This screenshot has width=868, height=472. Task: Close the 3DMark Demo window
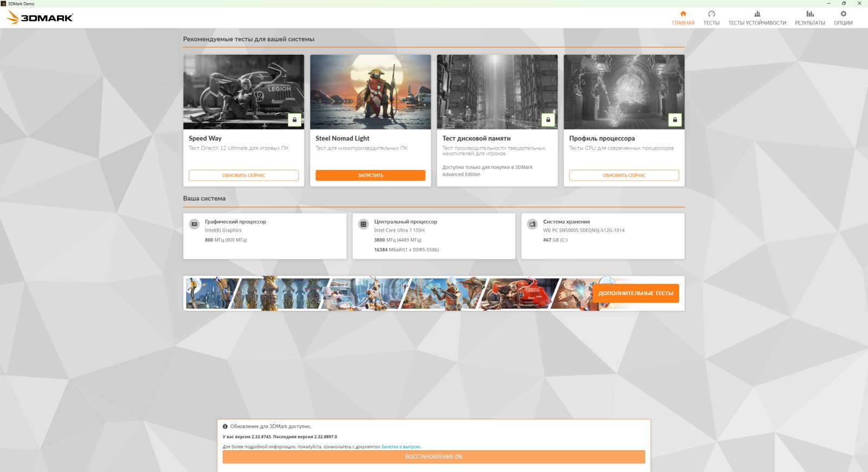tap(859, 3)
